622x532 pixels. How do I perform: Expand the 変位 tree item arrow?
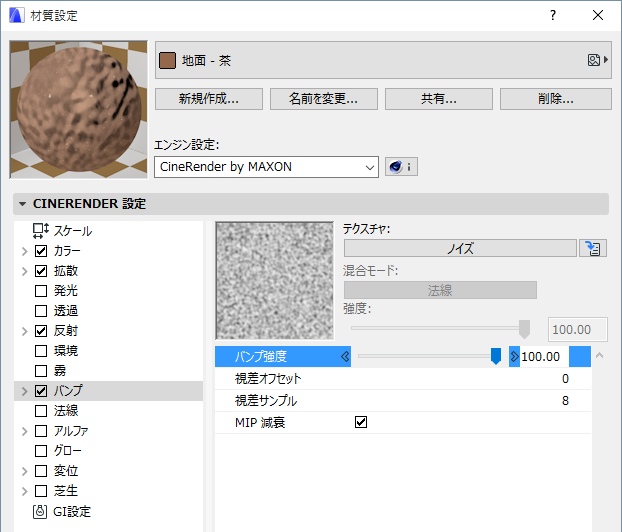click(25, 471)
